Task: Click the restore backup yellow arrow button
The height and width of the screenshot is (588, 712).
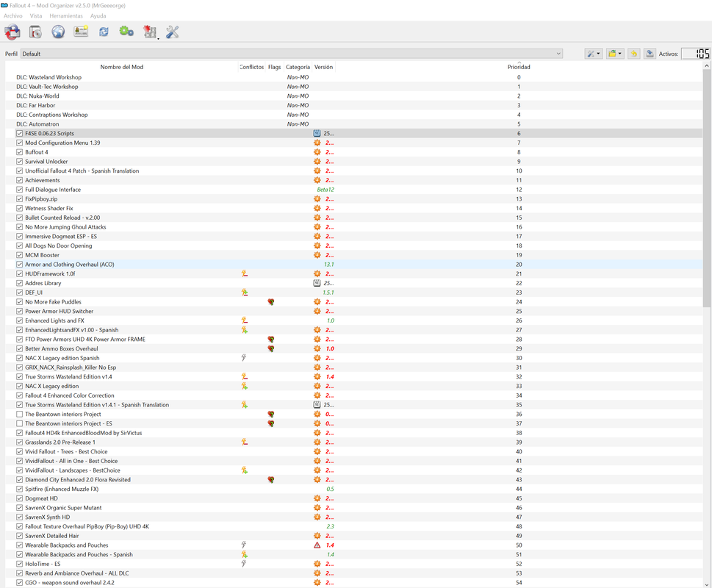Action: point(634,54)
